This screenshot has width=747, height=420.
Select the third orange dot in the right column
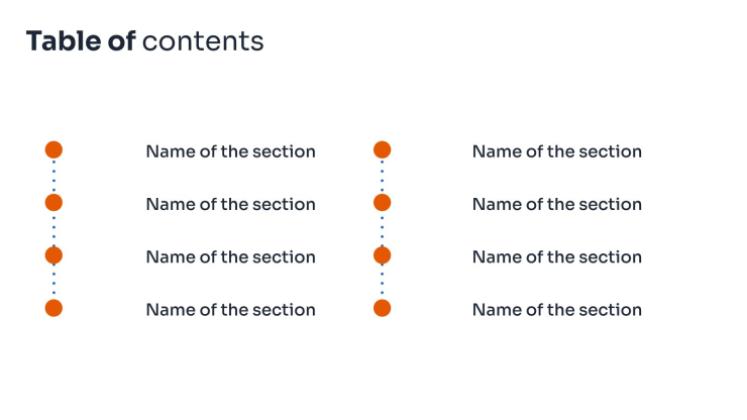[x=382, y=256]
